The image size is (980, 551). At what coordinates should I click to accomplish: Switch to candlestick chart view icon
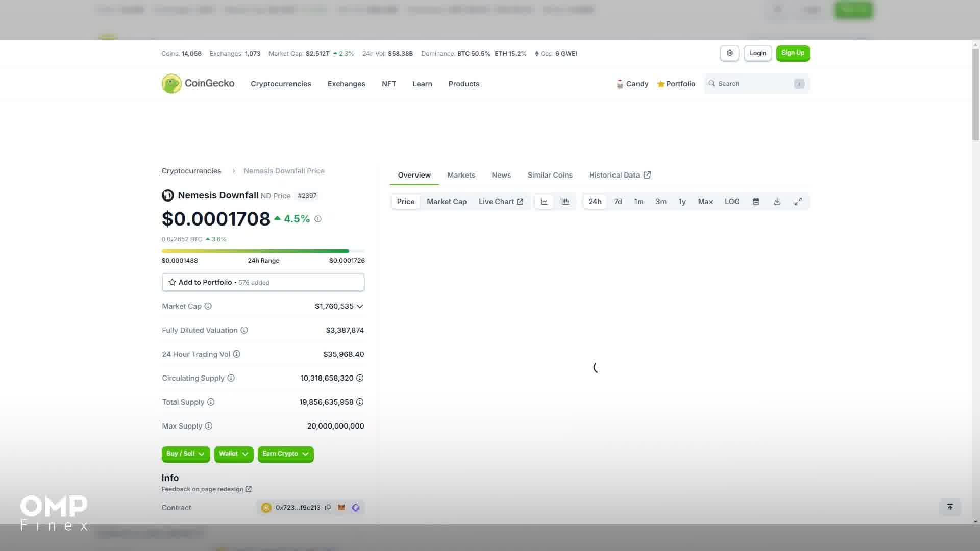565,202
